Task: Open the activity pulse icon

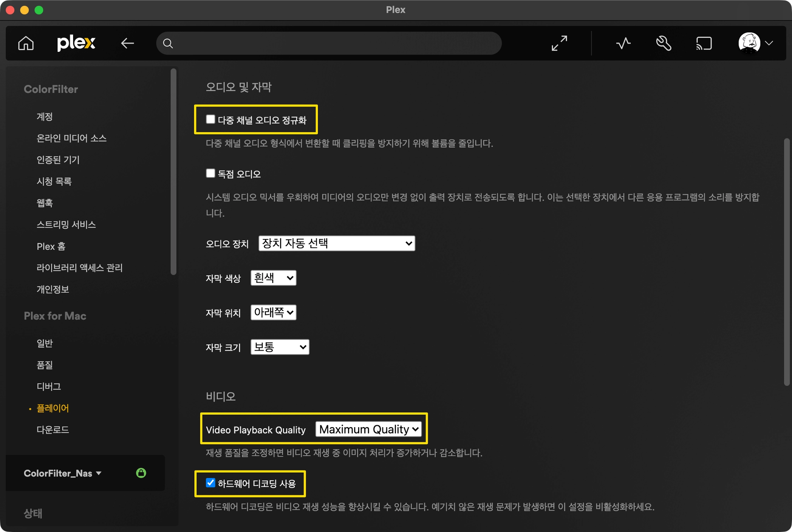Action: 623,43
